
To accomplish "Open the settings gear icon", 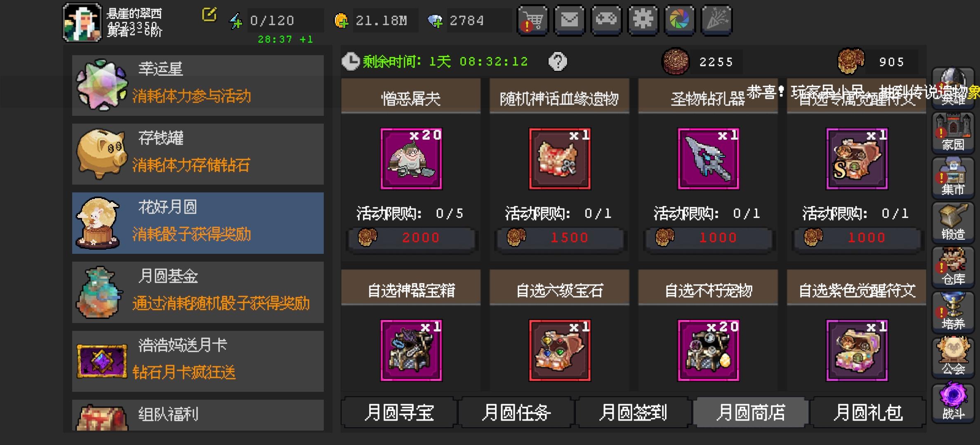I will [x=643, y=20].
